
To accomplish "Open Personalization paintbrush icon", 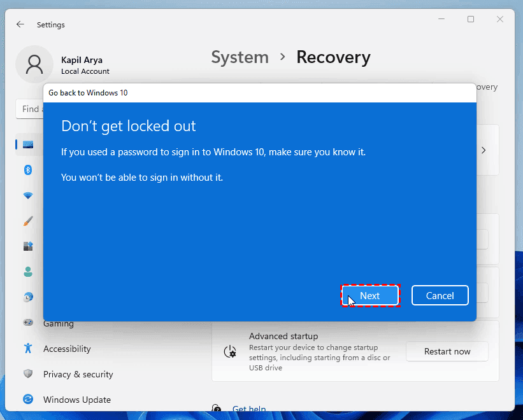I will click(x=28, y=221).
